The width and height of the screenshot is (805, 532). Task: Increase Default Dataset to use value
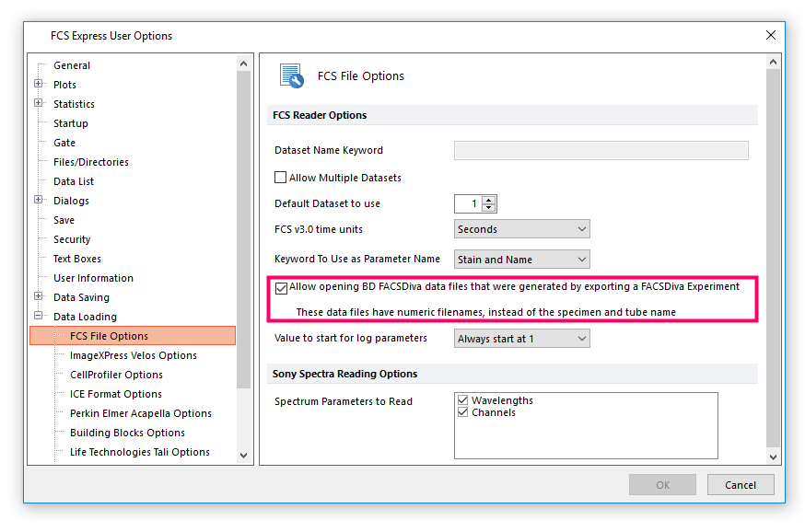click(489, 200)
